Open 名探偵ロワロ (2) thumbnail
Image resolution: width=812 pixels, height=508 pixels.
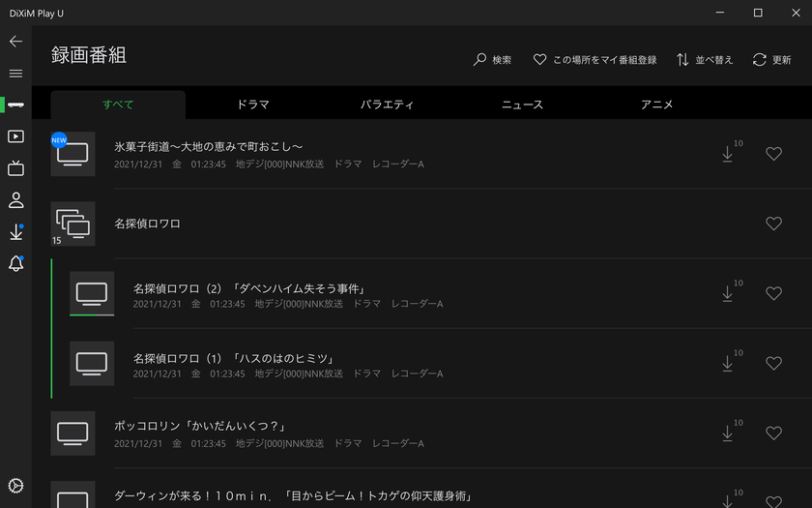92,293
